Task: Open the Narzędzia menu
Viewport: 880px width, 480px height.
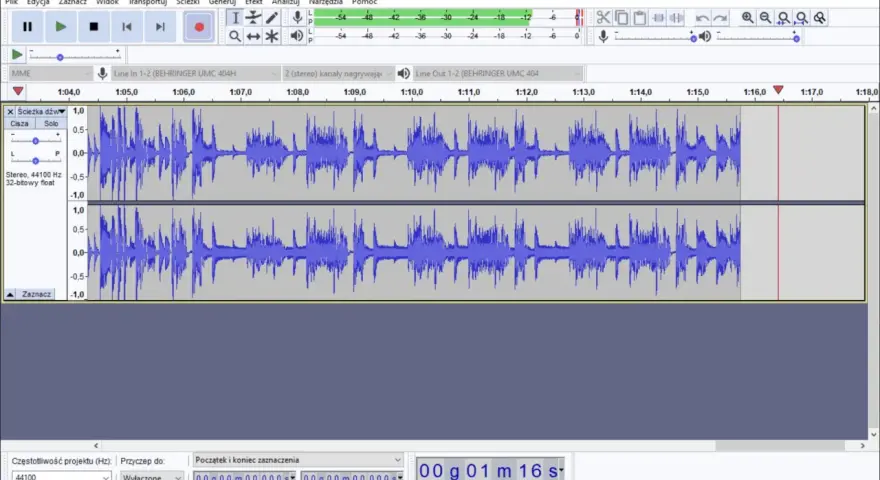Action: [x=326, y=2]
